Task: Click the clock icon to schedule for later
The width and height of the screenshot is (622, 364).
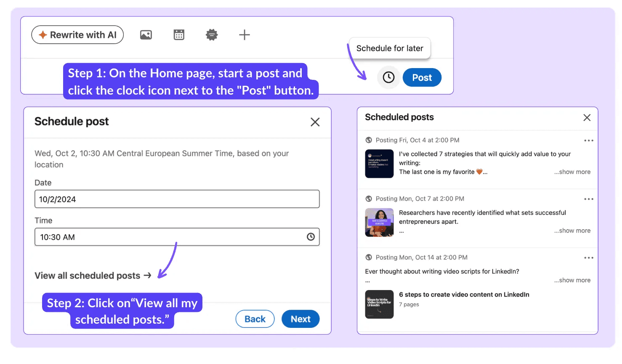Action: point(388,77)
